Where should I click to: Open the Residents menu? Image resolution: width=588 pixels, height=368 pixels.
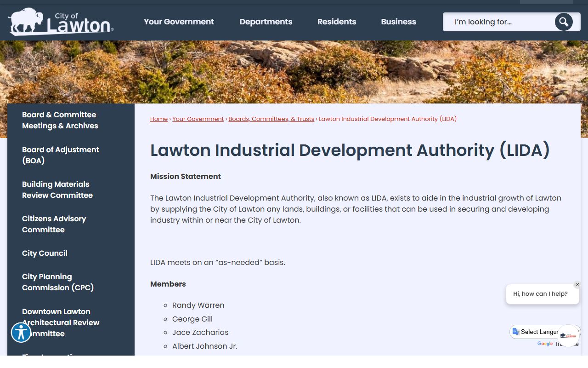[337, 22]
